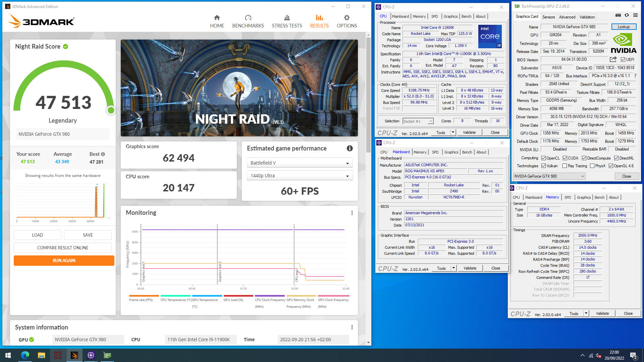Toggle the DirectML checkbox in GPU-Z
644x362 pixels.
(x=616, y=158)
